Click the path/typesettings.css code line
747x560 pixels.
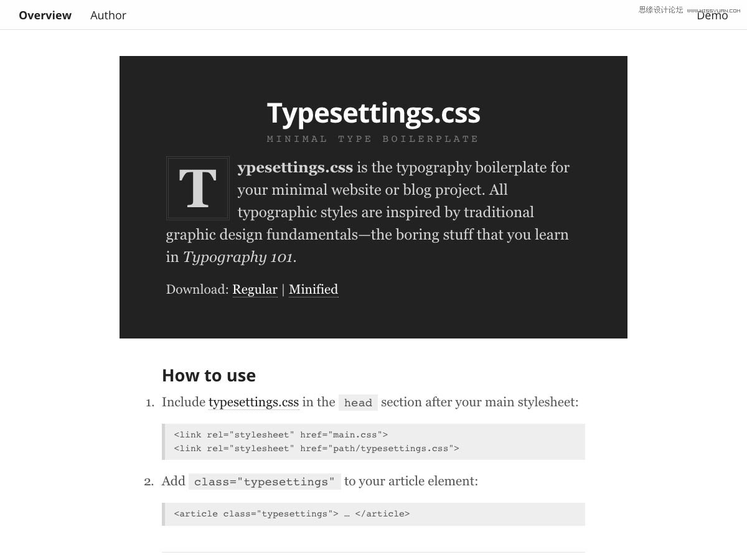pyautogui.click(x=316, y=448)
